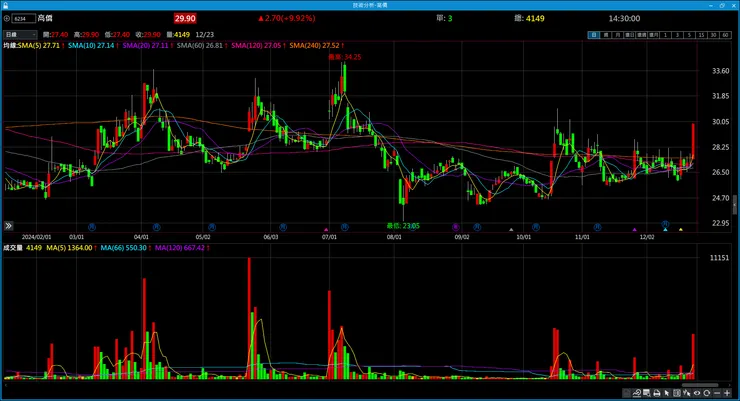
Task: Click the stock code 6234 input field
Action: coord(24,18)
